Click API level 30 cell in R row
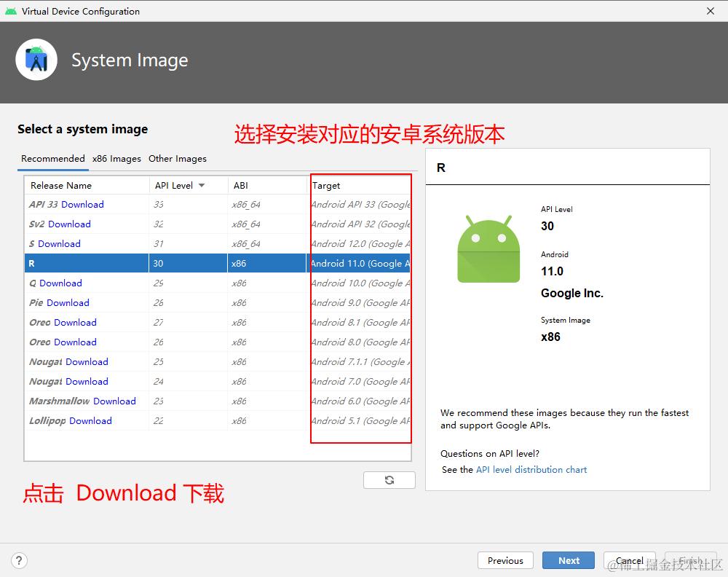 tap(188, 264)
